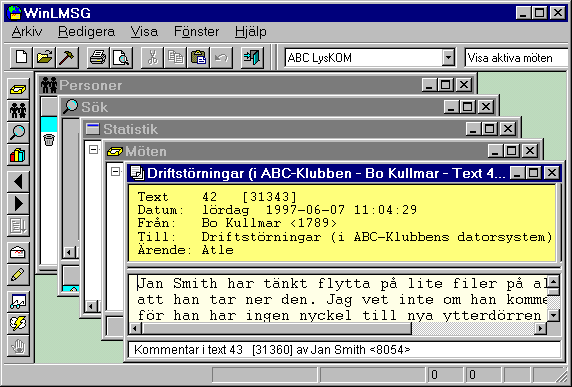Click the document with down-arrow sidebar icon

(18, 226)
